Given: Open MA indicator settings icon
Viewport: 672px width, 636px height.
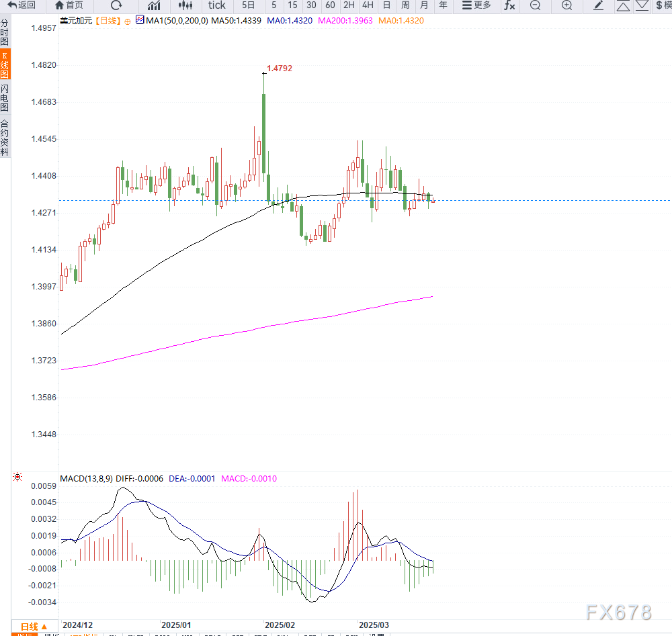Looking at the screenshot, I should pyautogui.click(x=140, y=19).
